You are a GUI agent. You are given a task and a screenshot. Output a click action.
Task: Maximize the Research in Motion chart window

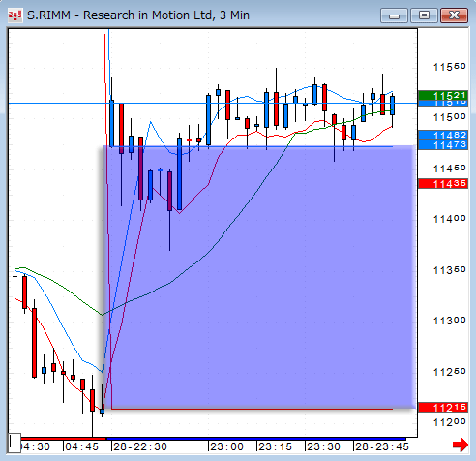tap(424, 15)
